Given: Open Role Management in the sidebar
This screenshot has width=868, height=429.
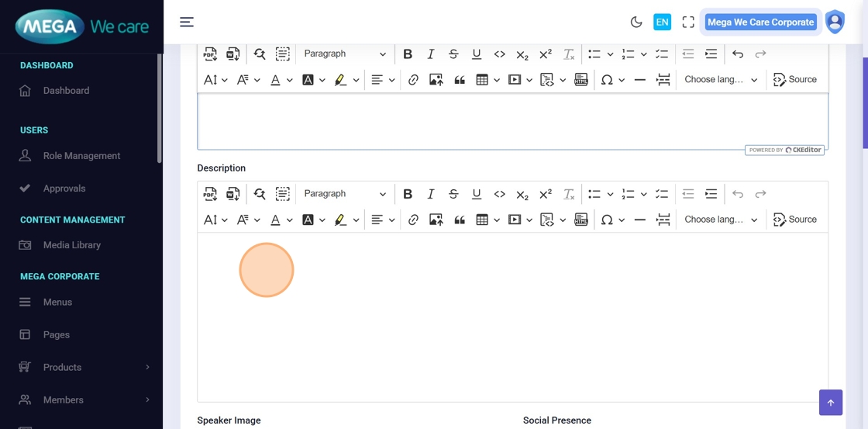Looking at the screenshot, I should pyautogui.click(x=81, y=156).
